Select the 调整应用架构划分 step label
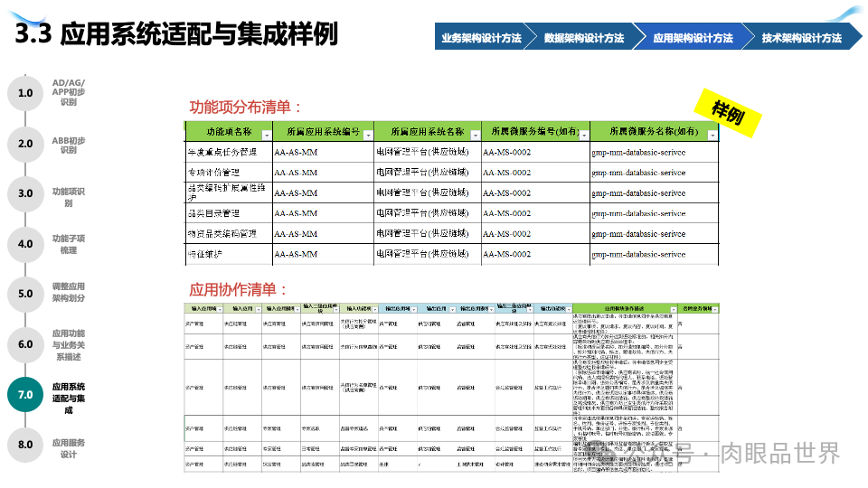Viewport: 868px width, 488px height. click(x=69, y=292)
